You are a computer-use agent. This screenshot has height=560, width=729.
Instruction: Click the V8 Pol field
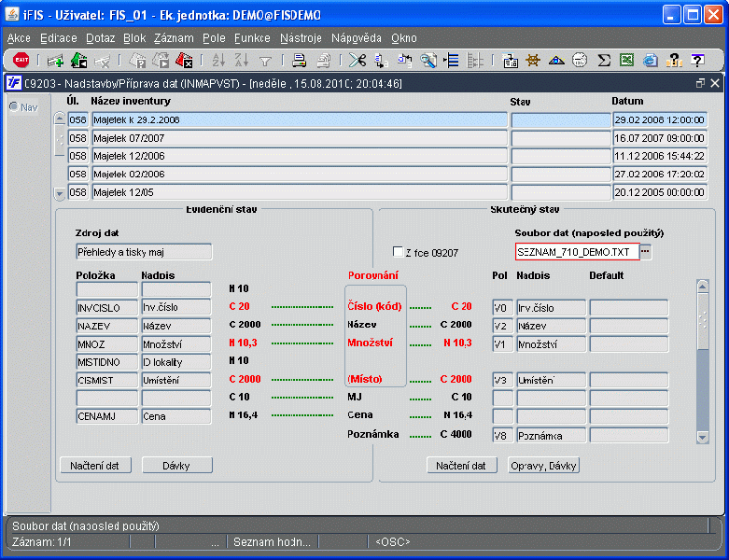(x=502, y=436)
